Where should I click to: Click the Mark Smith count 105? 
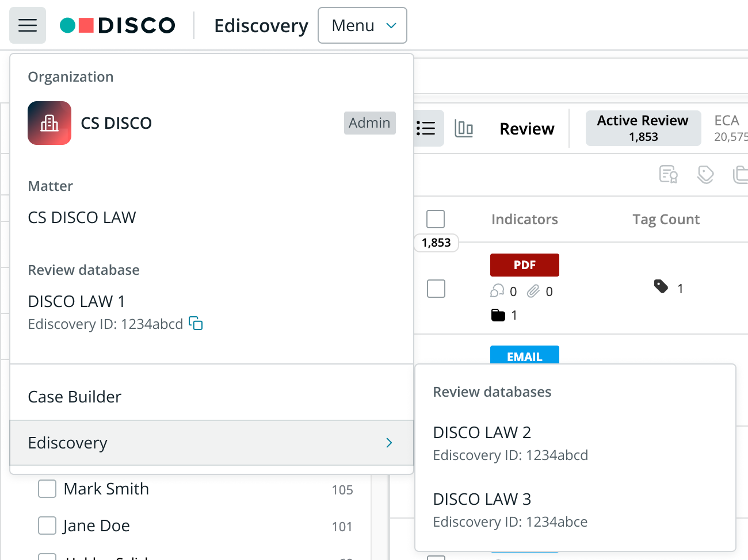point(342,490)
